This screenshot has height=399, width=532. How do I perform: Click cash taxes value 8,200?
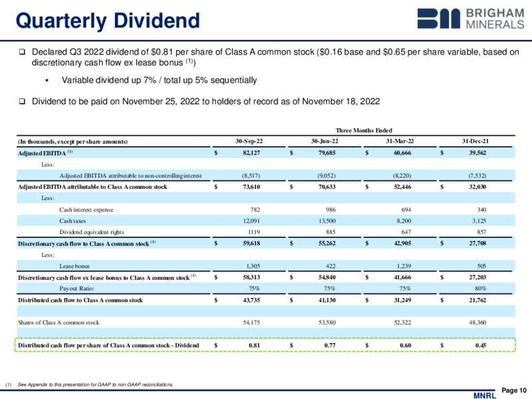(404, 221)
